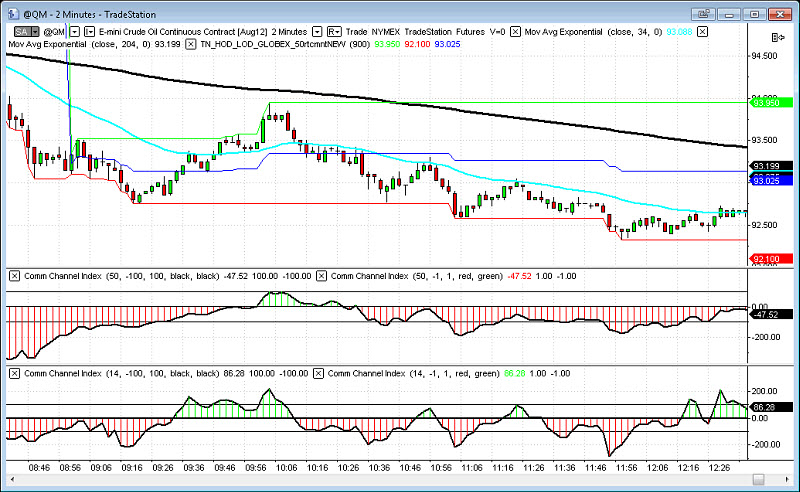Select the Mov Avg Exponential (close, 204, 0) label
This screenshot has height=492, width=800.
coord(80,44)
